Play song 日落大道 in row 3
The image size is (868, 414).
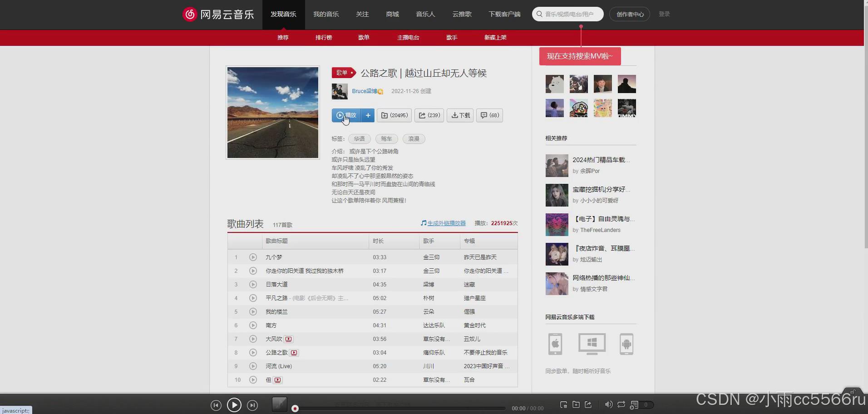pyautogui.click(x=253, y=285)
